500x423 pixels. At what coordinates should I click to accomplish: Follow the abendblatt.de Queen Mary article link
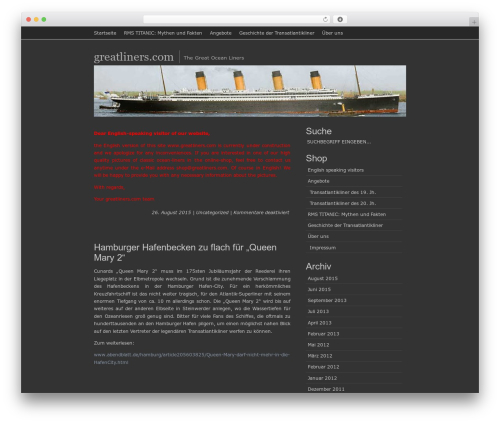coord(192,358)
